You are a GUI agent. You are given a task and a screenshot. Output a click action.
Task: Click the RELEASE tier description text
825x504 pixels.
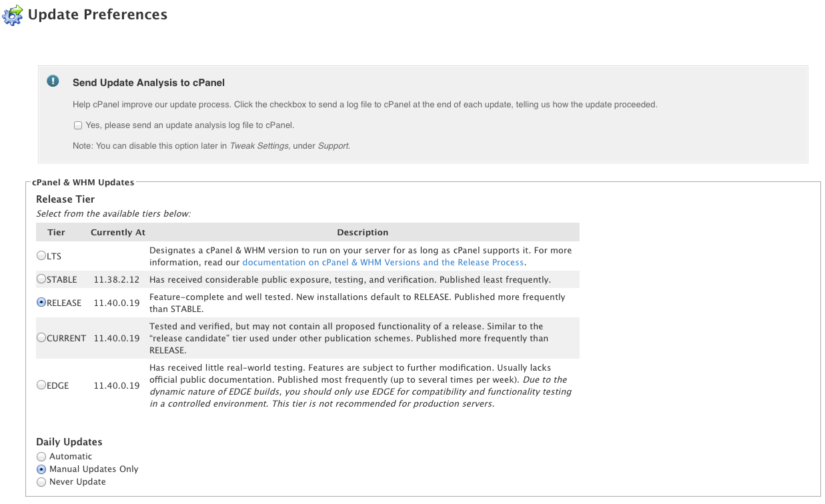[357, 303]
